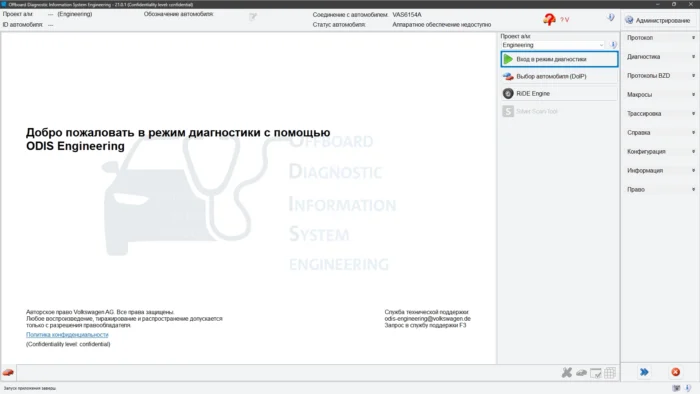Click the red circle X exit icon

click(675, 372)
